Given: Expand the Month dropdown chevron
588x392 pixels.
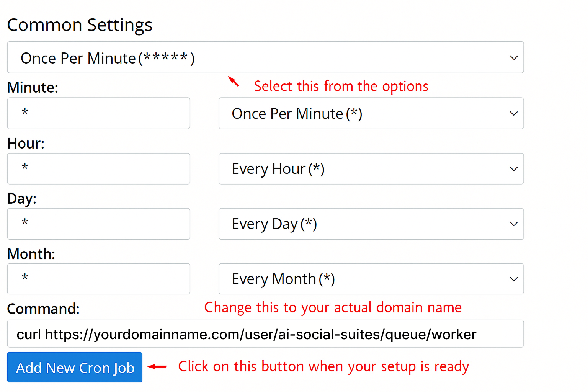Looking at the screenshot, I should point(513,279).
